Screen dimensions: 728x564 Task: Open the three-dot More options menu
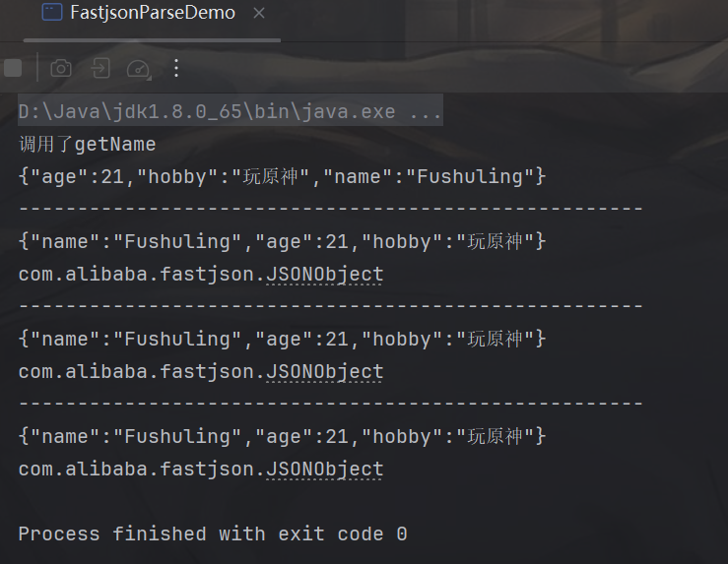pyautogui.click(x=176, y=68)
